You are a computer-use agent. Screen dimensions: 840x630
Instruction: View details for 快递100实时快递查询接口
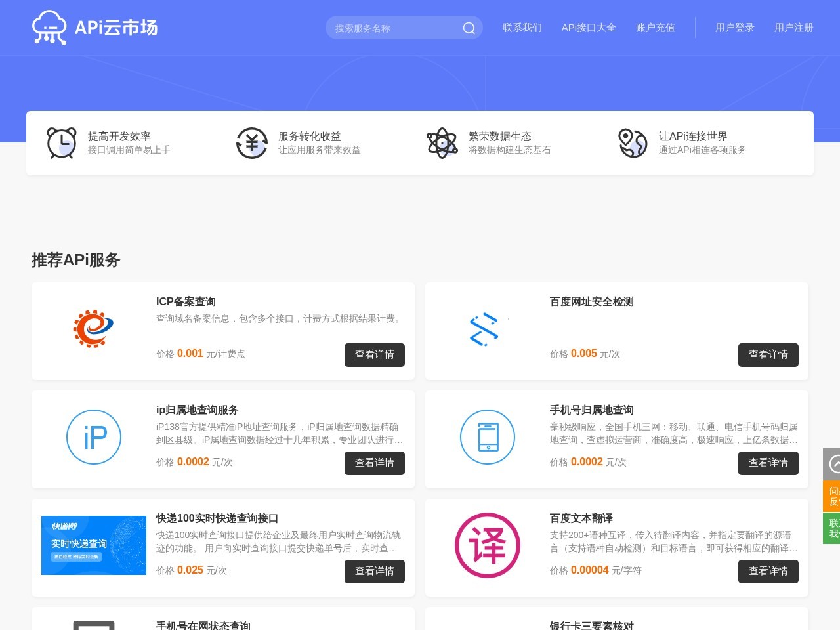pyautogui.click(x=375, y=571)
